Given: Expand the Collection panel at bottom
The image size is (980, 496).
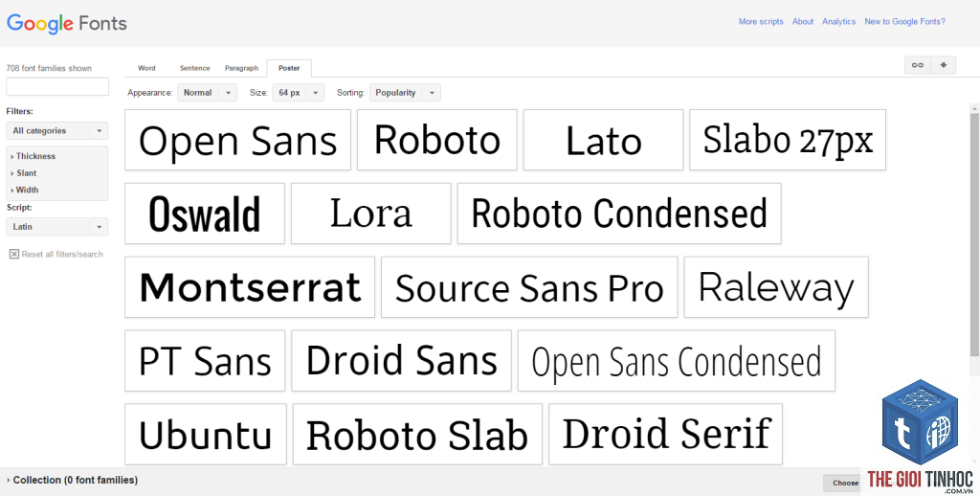Looking at the screenshot, I should 72,481.
